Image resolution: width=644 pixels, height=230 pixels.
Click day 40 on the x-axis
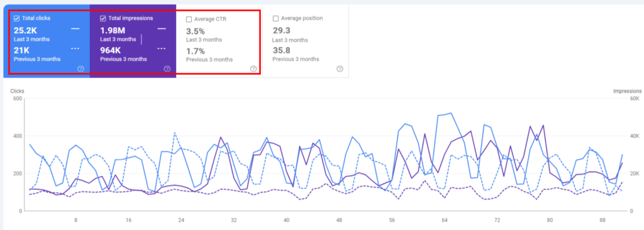(287, 220)
